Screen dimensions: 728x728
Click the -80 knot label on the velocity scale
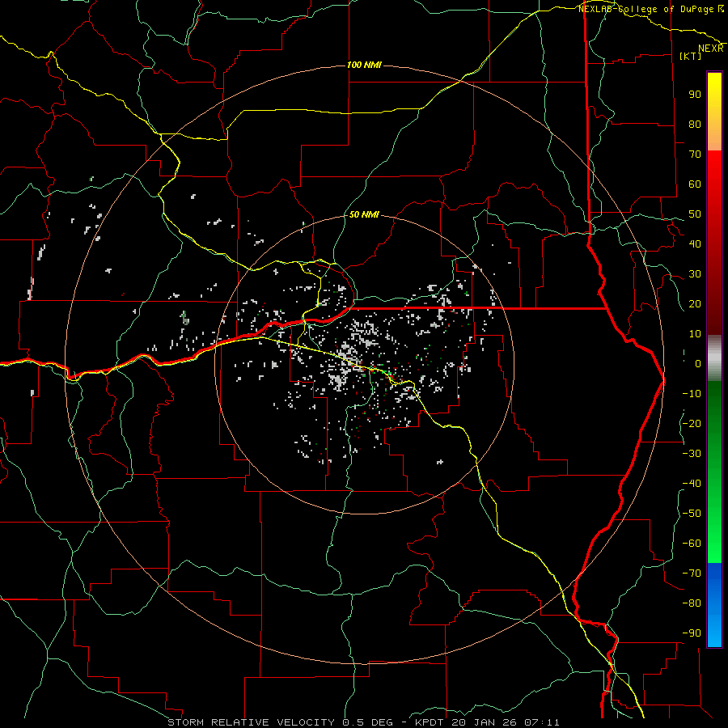pyautogui.click(x=692, y=603)
